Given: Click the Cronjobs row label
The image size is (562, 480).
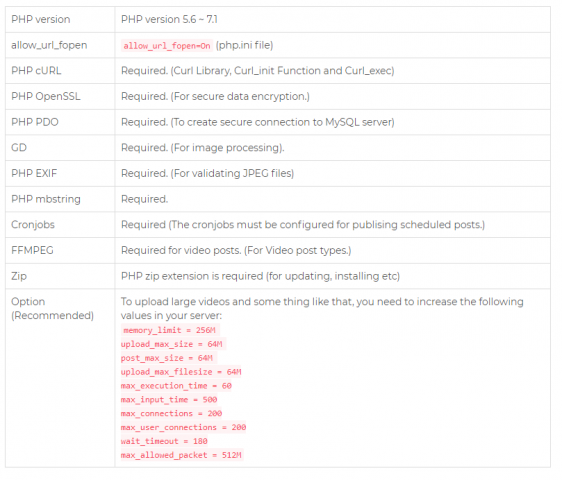Looking at the screenshot, I should point(33,225).
